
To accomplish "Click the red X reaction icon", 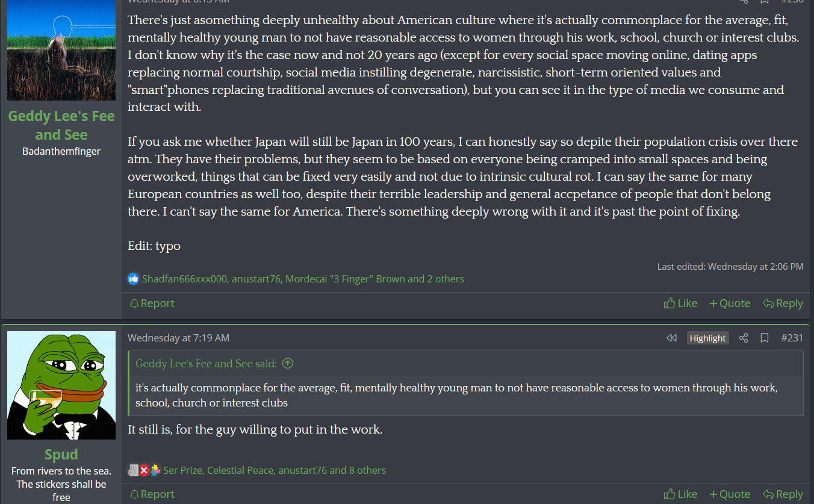I will (144, 470).
